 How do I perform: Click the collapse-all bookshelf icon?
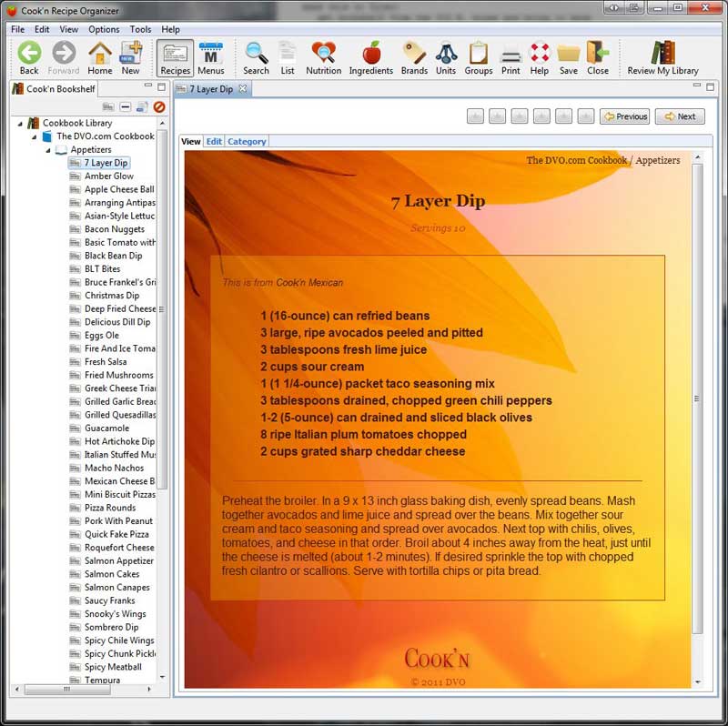coord(125,107)
